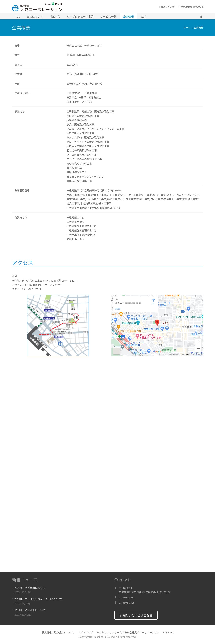
Task: Click the fax icon beside 03-3806-7525
Action: tap(116, 603)
